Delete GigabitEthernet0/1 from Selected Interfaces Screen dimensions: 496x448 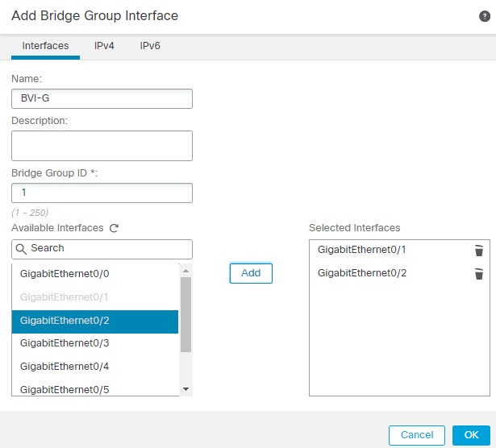(478, 251)
